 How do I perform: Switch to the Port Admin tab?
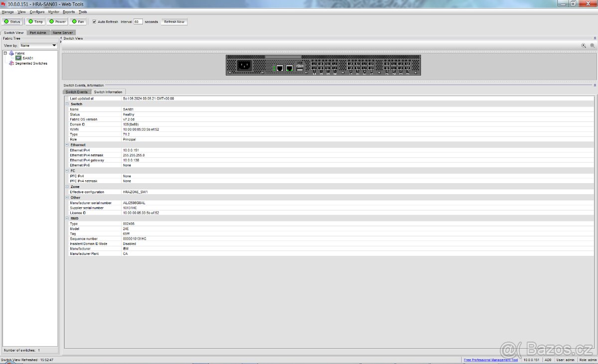(38, 33)
